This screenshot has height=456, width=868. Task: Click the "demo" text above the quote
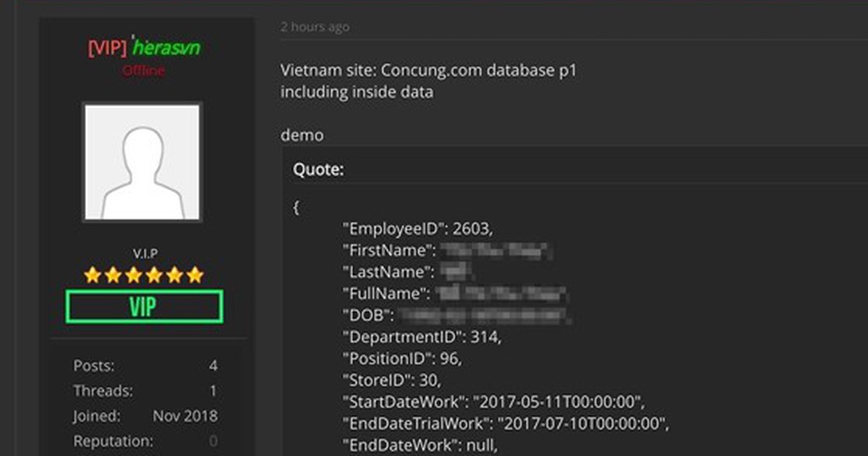point(302,135)
